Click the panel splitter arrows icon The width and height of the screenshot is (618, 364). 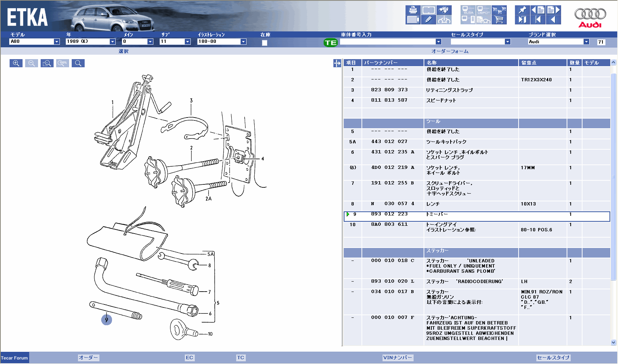337,63
